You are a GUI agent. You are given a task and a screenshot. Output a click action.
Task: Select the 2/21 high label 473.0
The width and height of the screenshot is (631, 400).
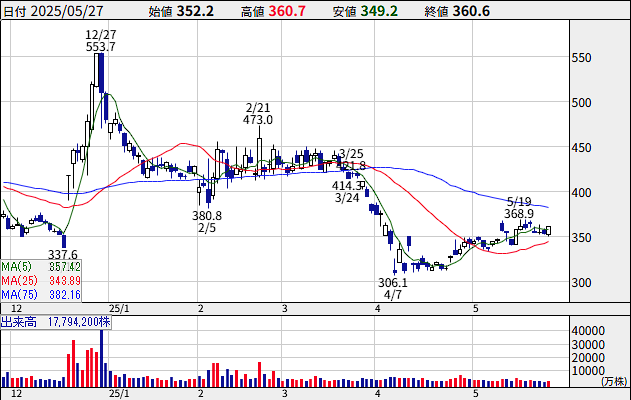point(258,120)
